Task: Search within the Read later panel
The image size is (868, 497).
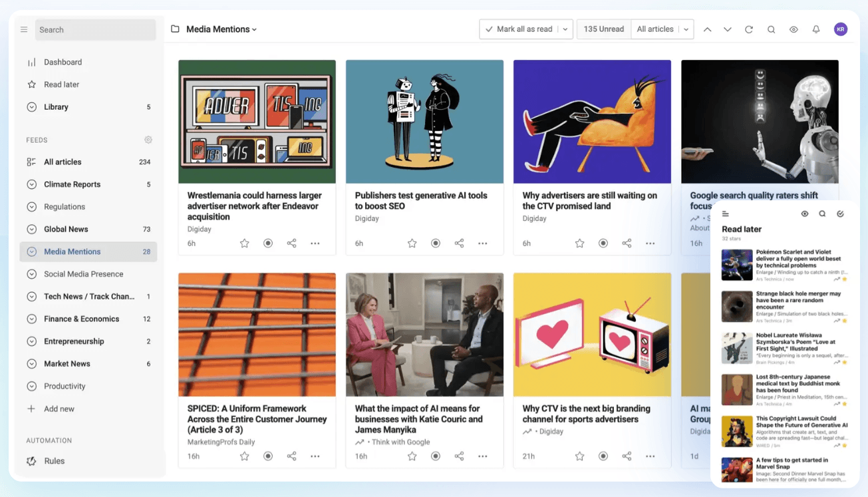Action: click(x=822, y=214)
